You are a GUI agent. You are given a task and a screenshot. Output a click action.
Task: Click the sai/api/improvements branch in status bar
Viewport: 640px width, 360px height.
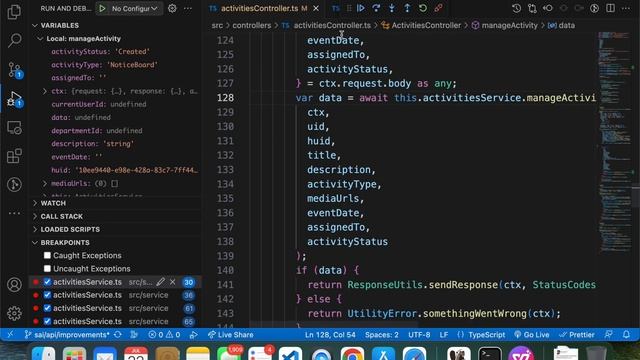coord(67,335)
